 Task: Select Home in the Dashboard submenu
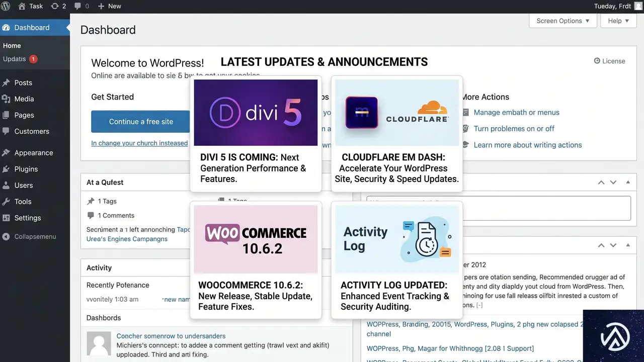click(12, 46)
